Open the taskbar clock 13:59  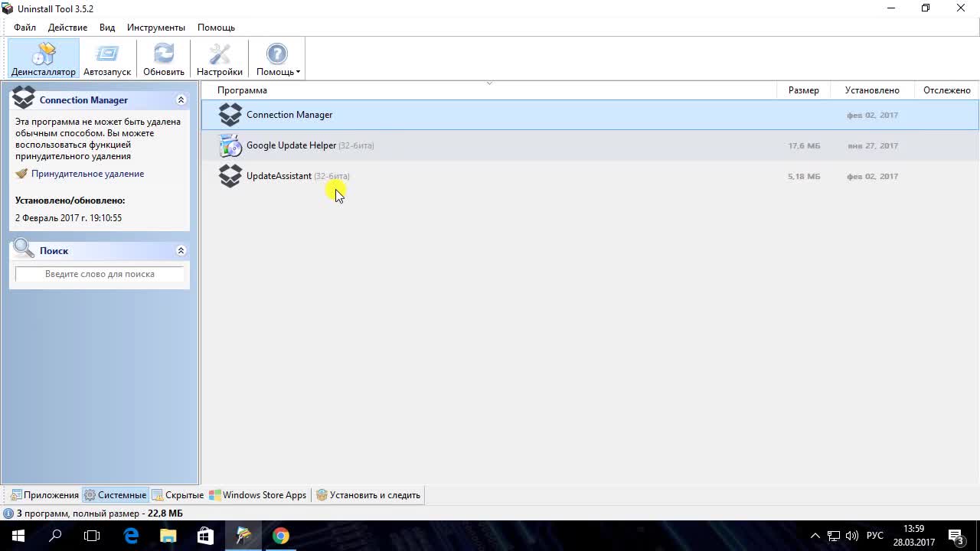913,536
